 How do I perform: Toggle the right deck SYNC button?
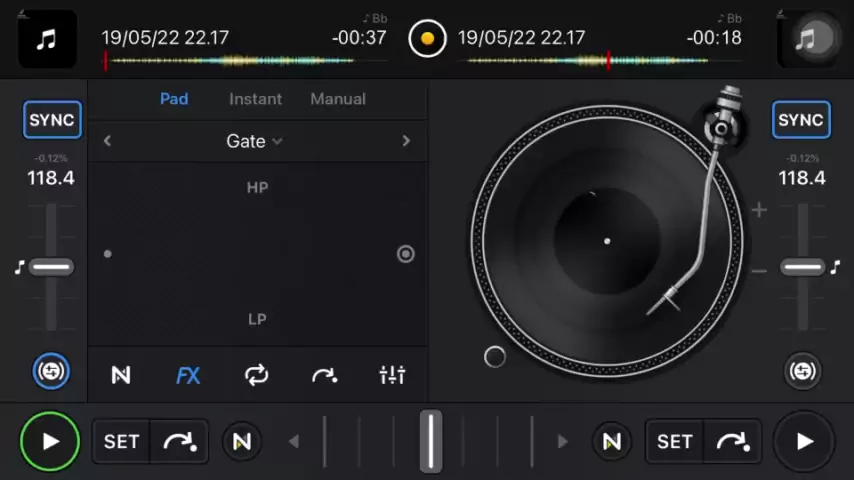(801, 120)
